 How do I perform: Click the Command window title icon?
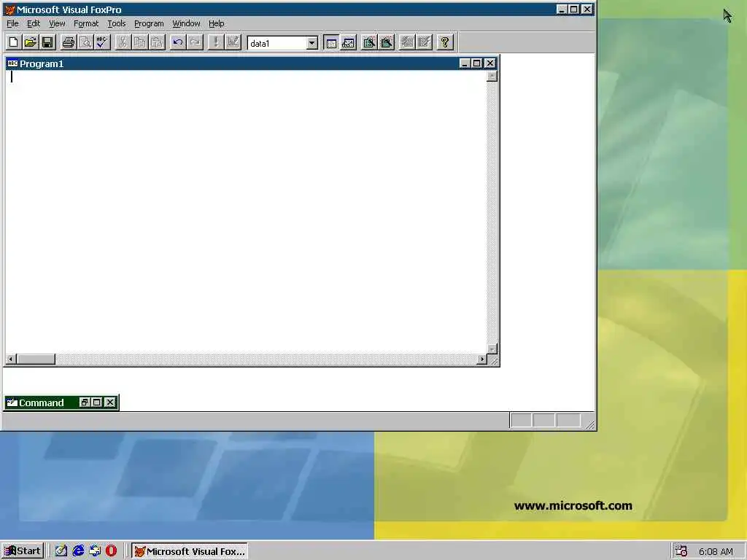pyautogui.click(x=12, y=402)
